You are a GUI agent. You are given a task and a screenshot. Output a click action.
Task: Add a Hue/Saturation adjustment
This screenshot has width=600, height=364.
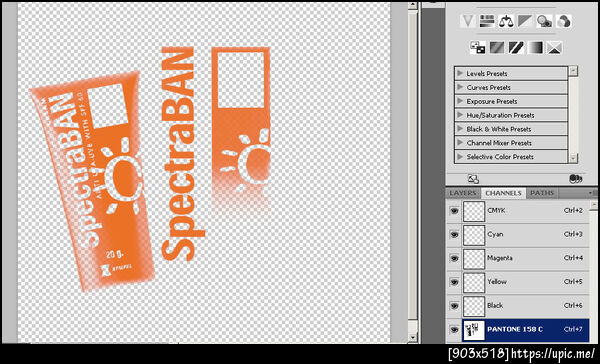click(487, 21)
